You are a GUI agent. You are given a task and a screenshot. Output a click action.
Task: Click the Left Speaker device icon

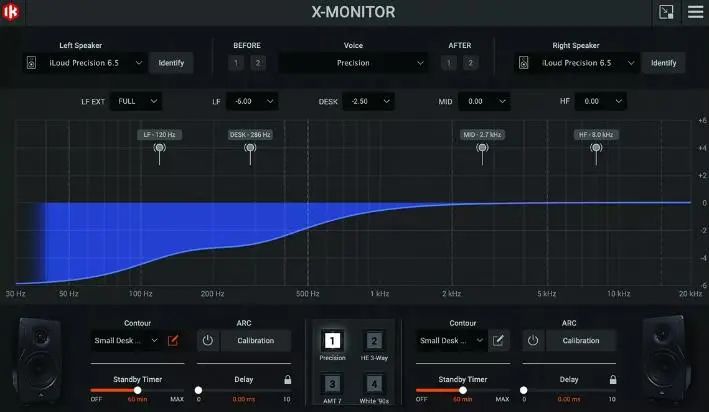[31, 63]
